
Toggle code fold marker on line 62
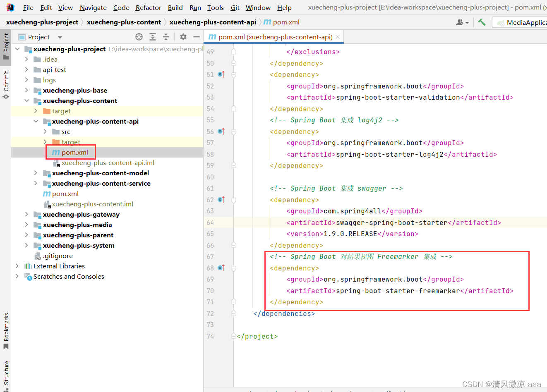point(234,200)
